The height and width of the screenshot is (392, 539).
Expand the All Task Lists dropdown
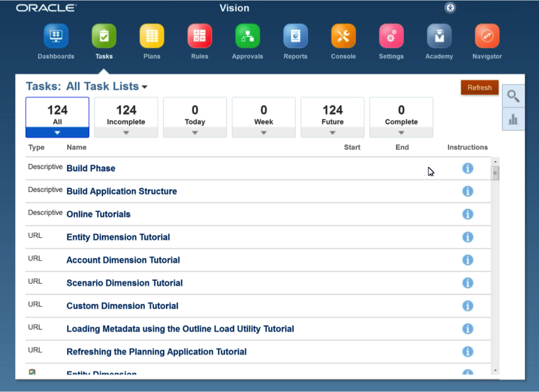(x=145, y=87)
